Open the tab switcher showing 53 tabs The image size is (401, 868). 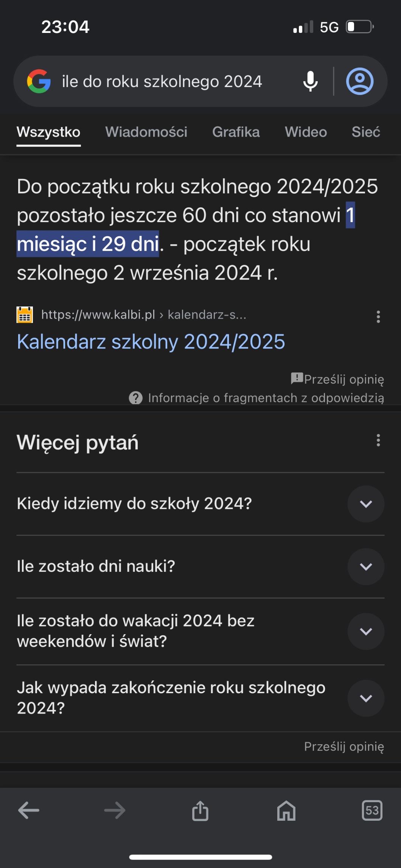pos(372,810)
